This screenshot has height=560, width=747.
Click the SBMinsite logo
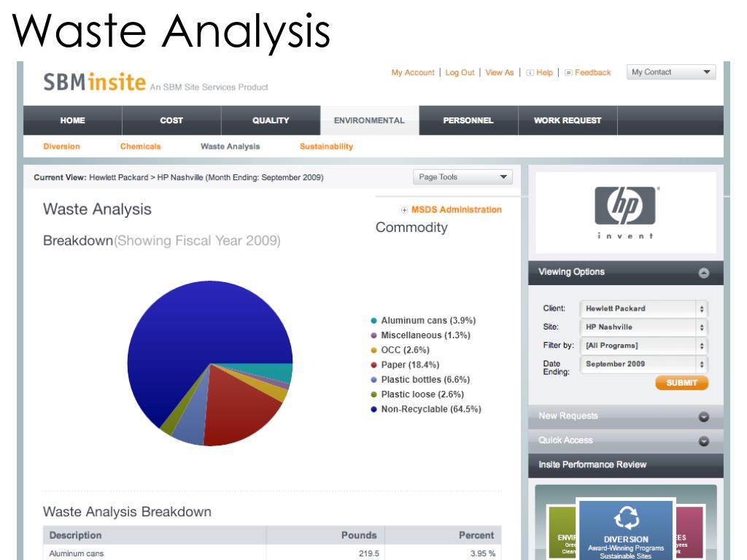click(94, 82)
